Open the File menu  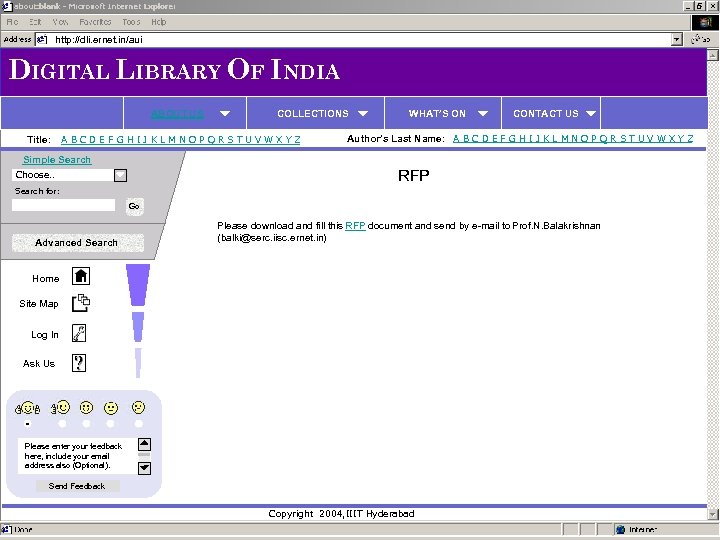12,22
